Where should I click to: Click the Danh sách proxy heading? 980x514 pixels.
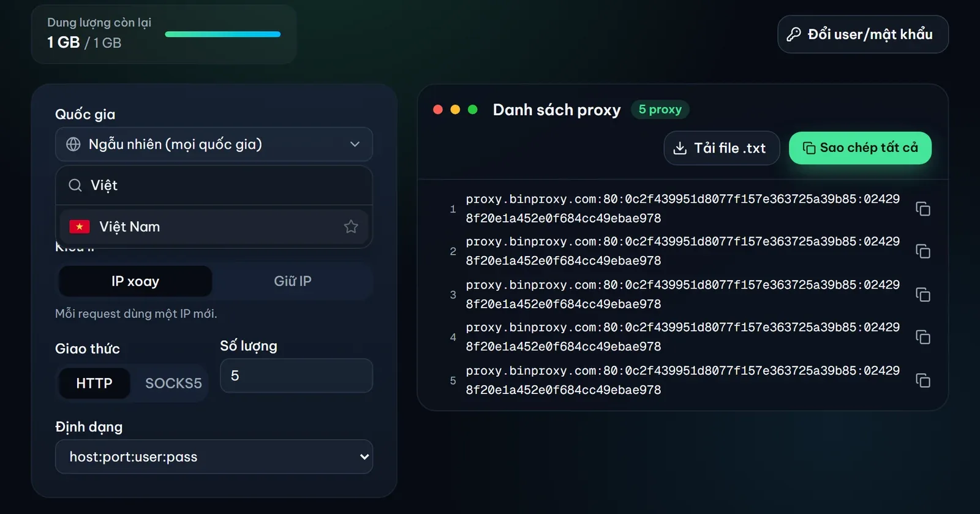[557, 110]
